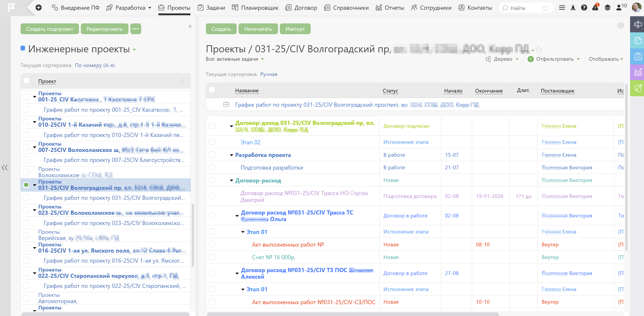Click the rocket icon in top bar
Viewport: 644px width, 316px height.
[573, 8]
